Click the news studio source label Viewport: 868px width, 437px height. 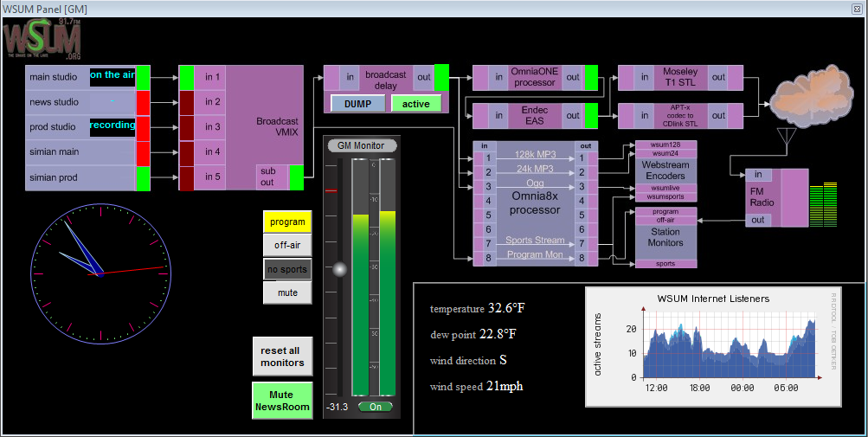(55, 102)
